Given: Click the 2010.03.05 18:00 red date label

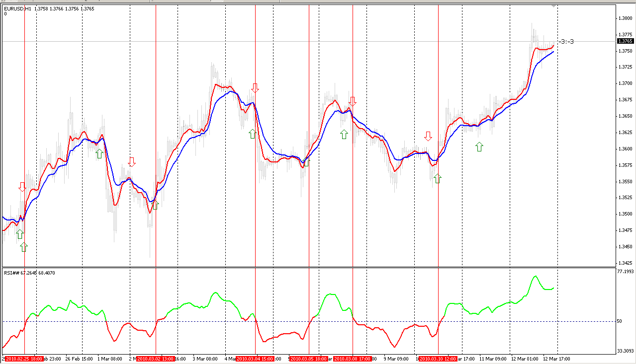Looking at the screenshot, I should tap(308, 359).
